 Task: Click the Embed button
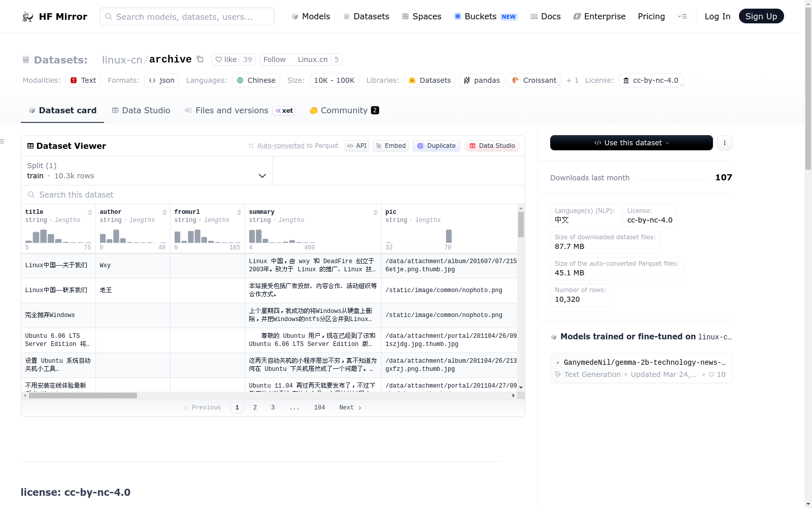pos(391,146)
